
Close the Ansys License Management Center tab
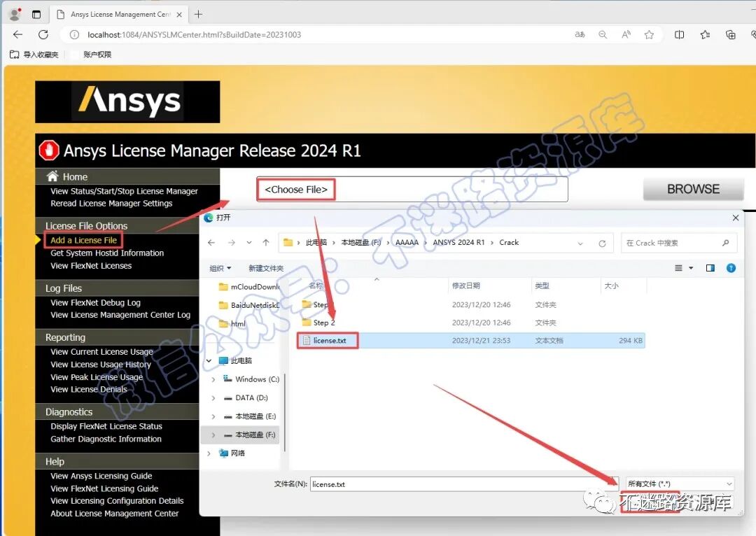179,15
